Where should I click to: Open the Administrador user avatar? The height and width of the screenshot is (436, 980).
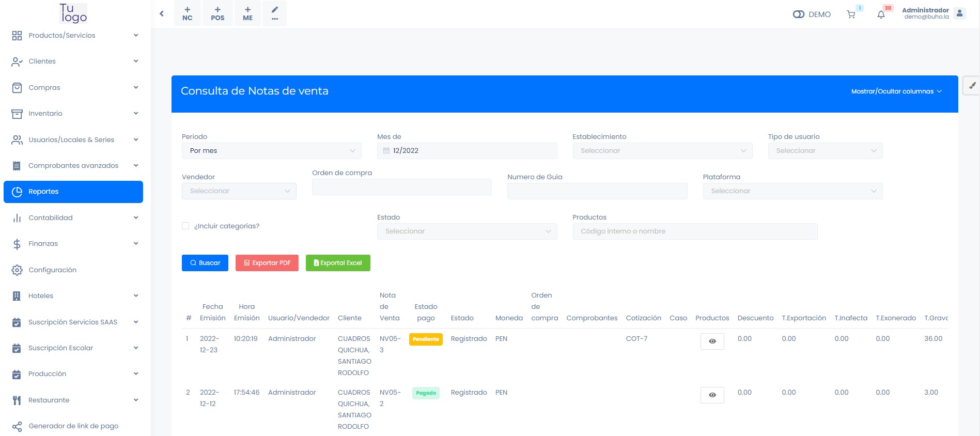(959, 13)
